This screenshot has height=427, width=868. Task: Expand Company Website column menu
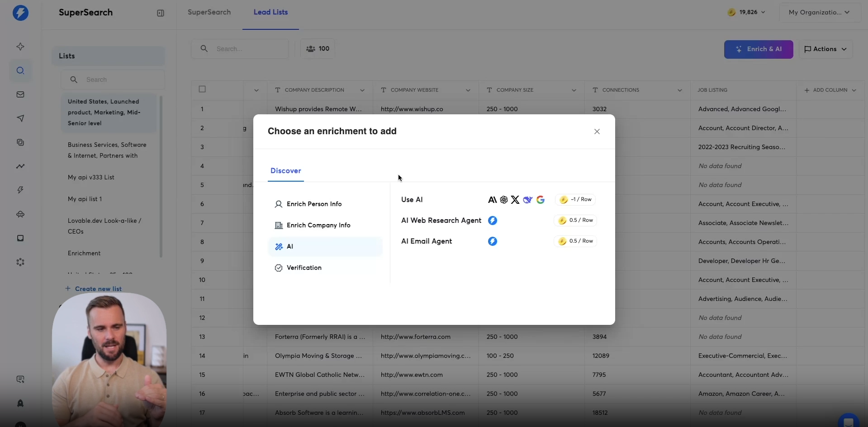tap(468, 90)
